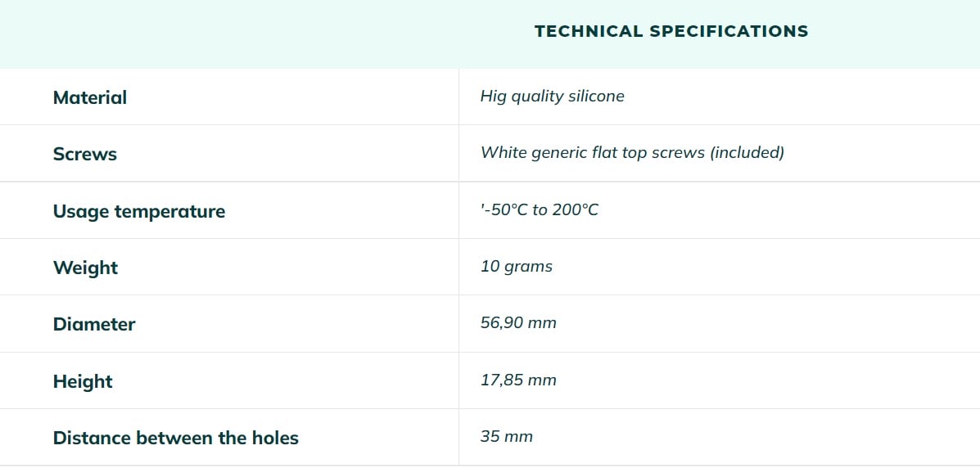Viewport: 980px width, 468px height.
Task: Select the Height row label
Action: pos(84,381)
